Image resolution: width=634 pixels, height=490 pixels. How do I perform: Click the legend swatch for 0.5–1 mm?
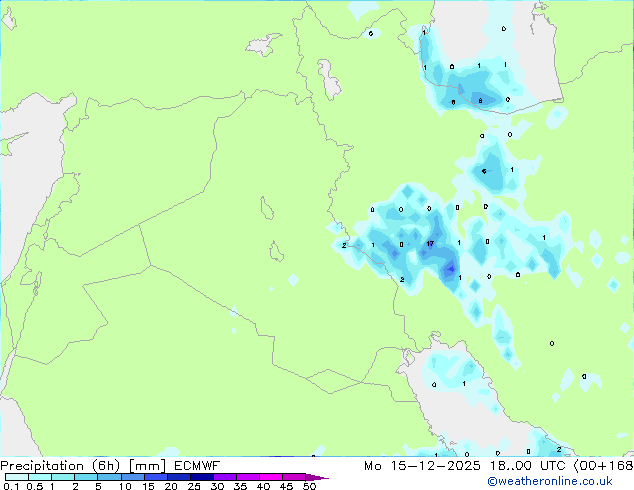click(40, 477)
